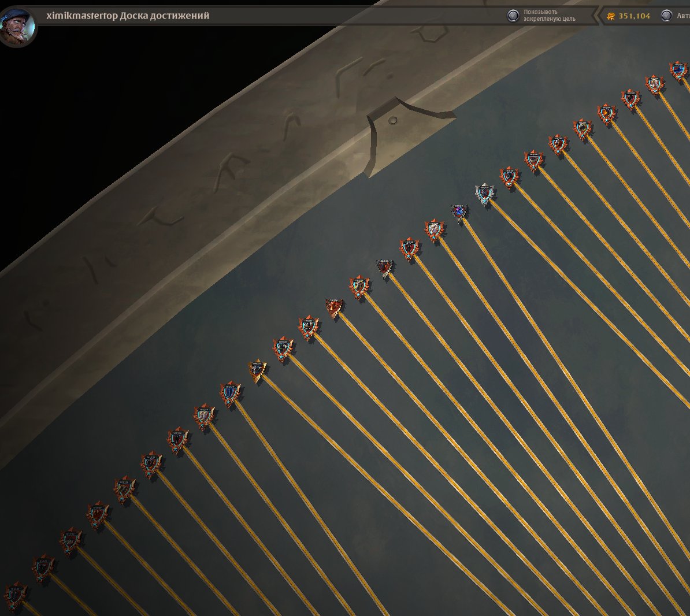This screenshot has width=690, height=616.
Task: Select the dark node with purple-blue artwork
Action: 459,213
